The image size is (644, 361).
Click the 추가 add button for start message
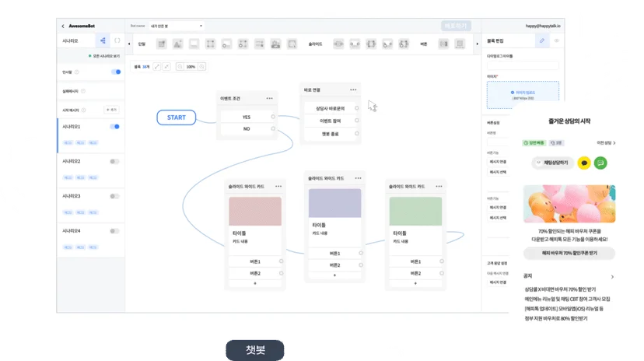tap(112, 110)
